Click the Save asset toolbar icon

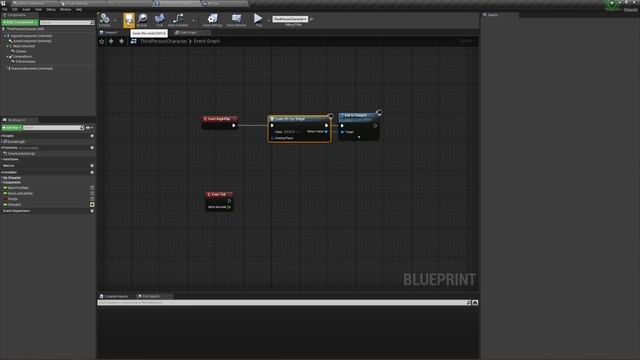tap(129, 20)
